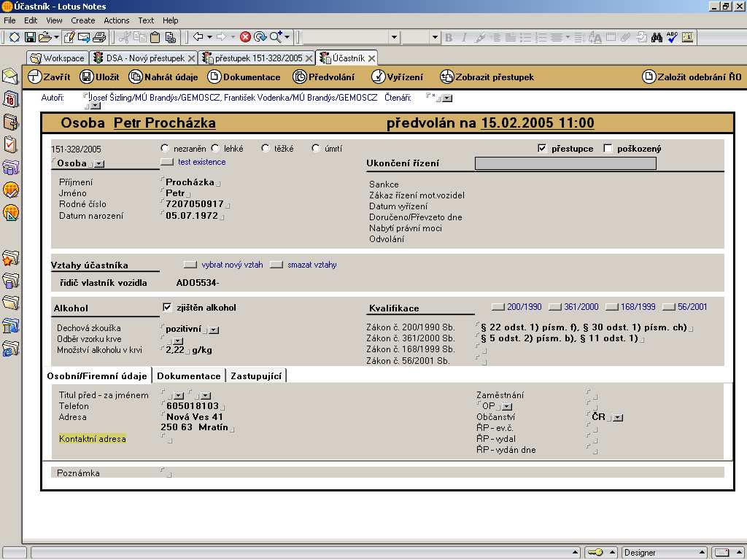Viewport: 747px width, 560px height.
Task: Click the Go Back arrow icon
Action: click(x=198, y=36)
